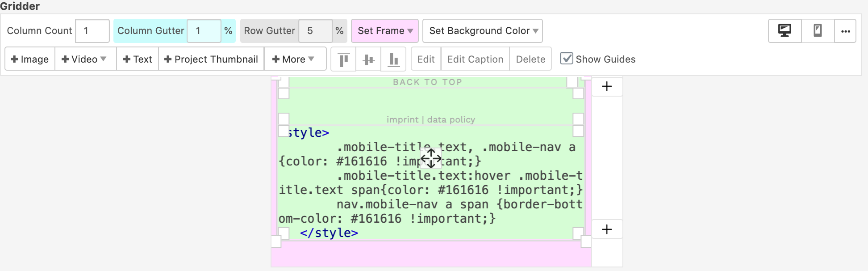Add a Text element

click(x=138, y=59)
